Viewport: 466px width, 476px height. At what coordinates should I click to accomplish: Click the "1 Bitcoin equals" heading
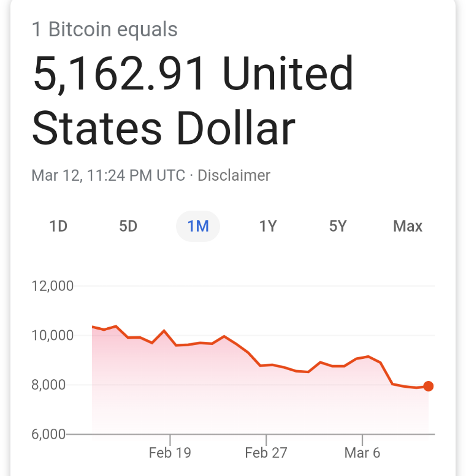coord(105,30)
